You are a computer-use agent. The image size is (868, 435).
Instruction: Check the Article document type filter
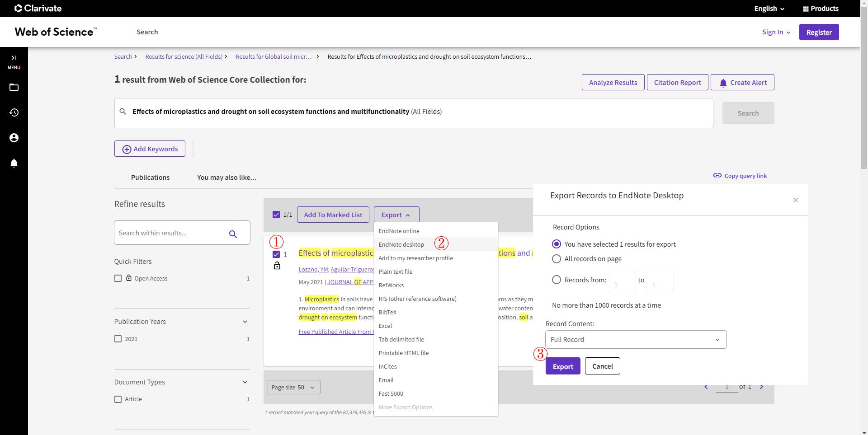coord(118,399)
